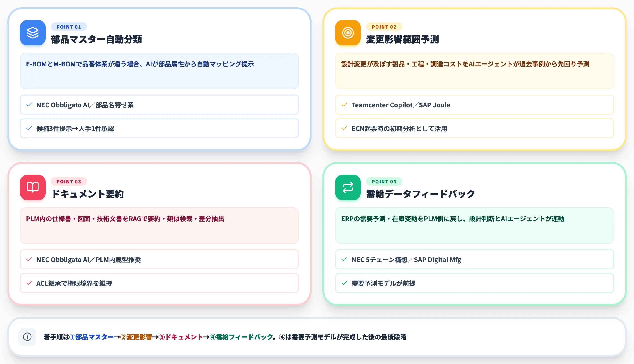Click the text NEC Obbligato AI／部品名寄せ系
This screenshot has width=634, height=364.
click(x=85, y=105)
